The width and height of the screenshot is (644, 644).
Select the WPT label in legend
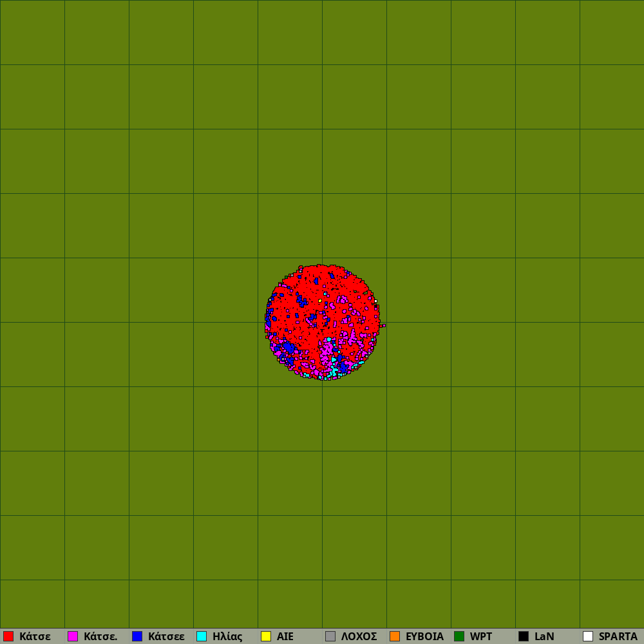[481, 637]
